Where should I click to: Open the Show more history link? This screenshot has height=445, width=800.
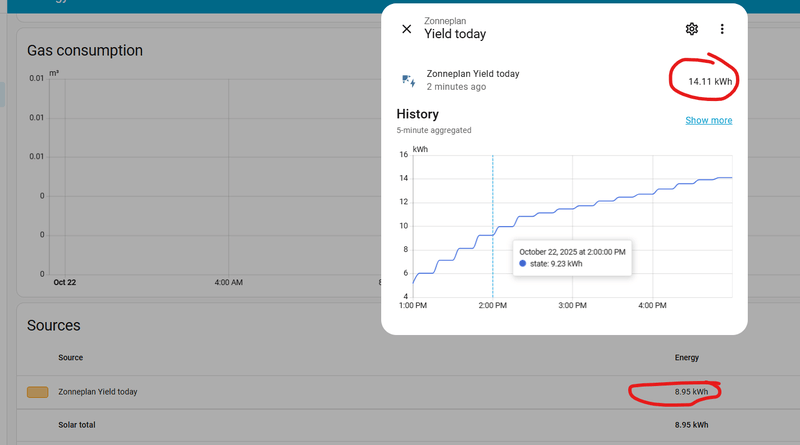[708, 120]
